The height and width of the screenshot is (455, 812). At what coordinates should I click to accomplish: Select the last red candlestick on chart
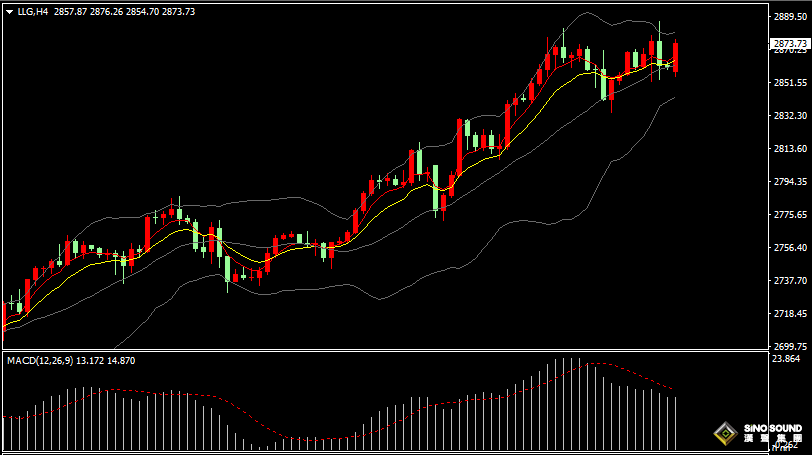click(x=677, y=56)
